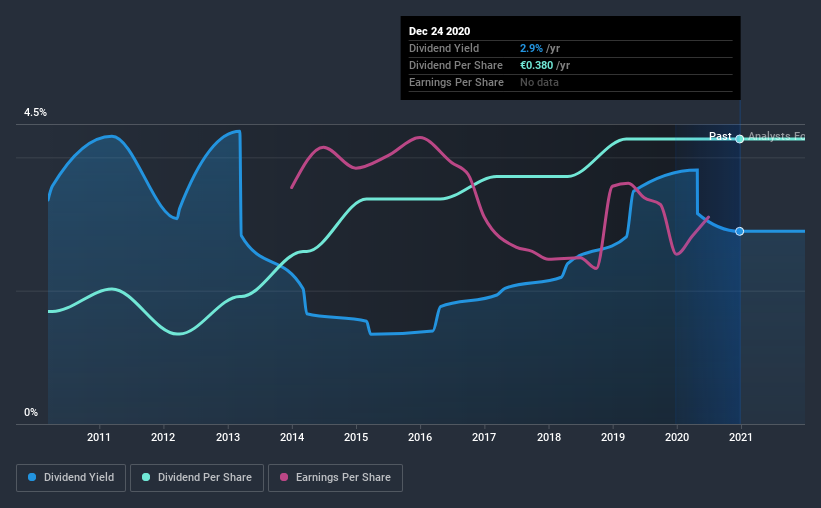Click the No data earnings value in tooltip
821x508 pixels.
click(539, 82)
